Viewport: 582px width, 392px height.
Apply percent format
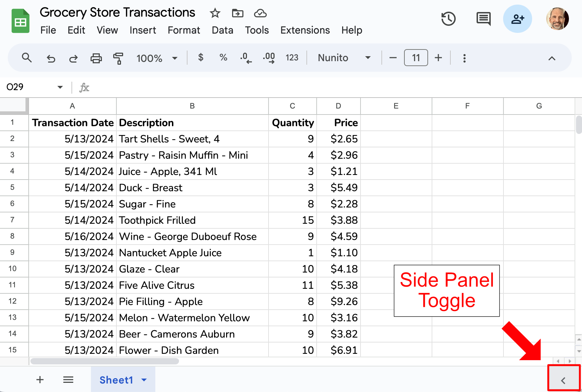[223, 58]
